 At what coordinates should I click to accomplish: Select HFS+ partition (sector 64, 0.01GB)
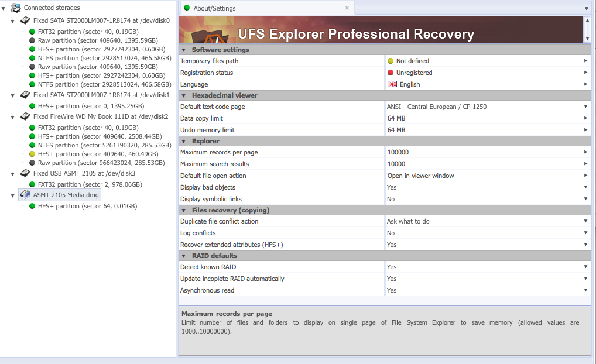[87, 206]
